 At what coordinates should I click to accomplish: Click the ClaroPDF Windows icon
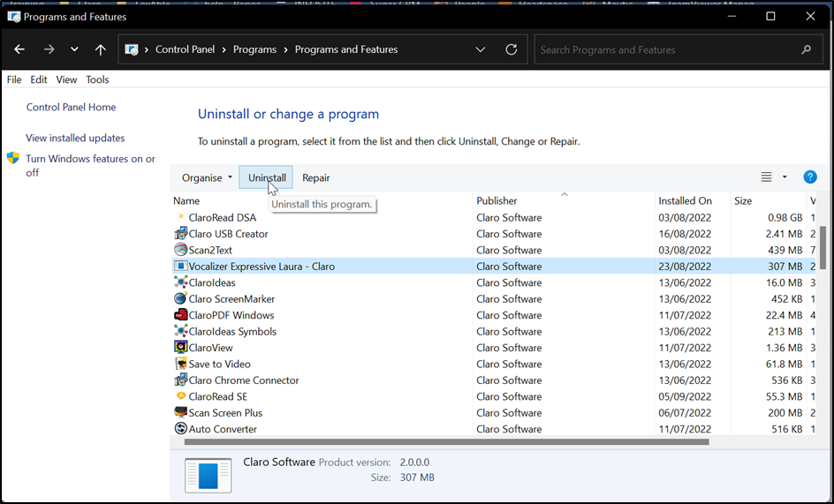tap(181, 315)
